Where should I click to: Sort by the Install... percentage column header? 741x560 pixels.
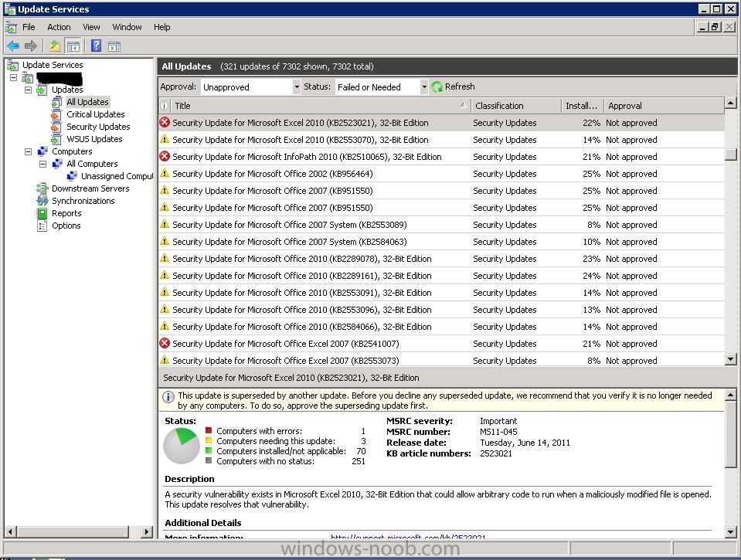(x=583, y=106)
